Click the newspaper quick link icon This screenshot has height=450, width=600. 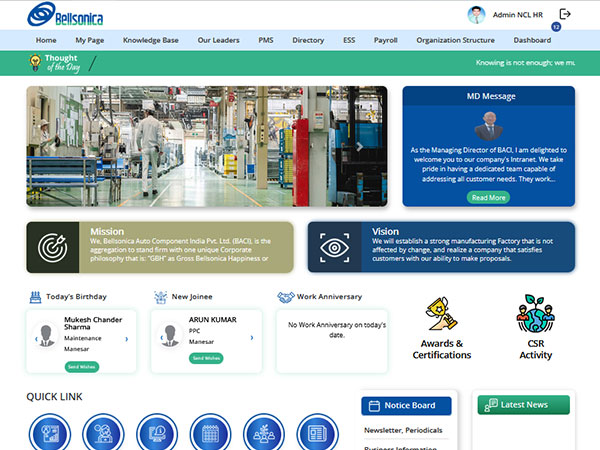(x=318, y=433)
